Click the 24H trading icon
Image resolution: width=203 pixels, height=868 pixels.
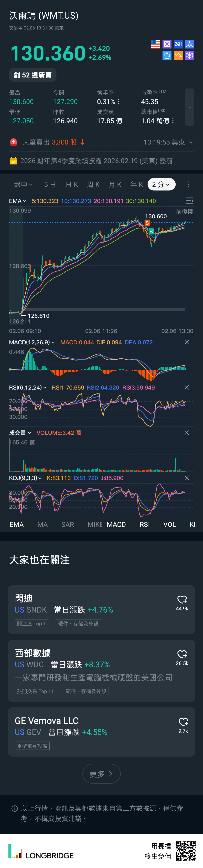pyautogui.click(x=178, y=44)
